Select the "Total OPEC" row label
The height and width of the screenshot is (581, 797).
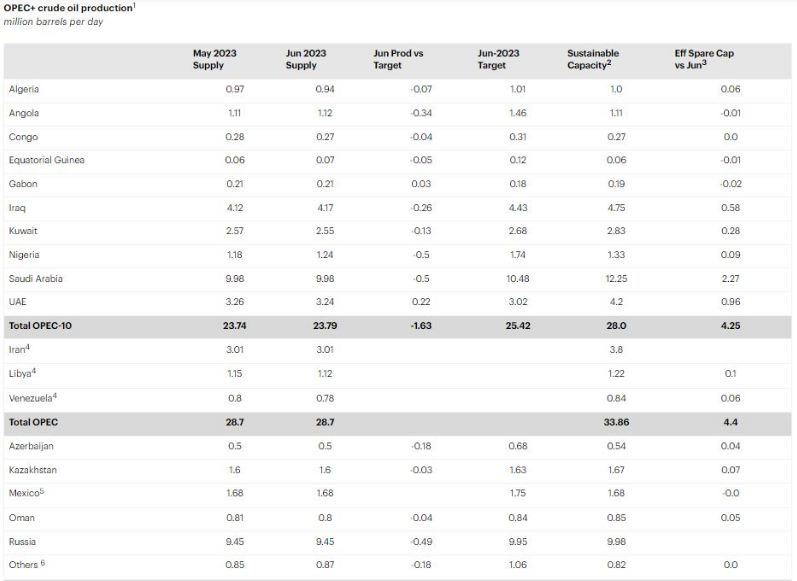click(x=33, y=422)
